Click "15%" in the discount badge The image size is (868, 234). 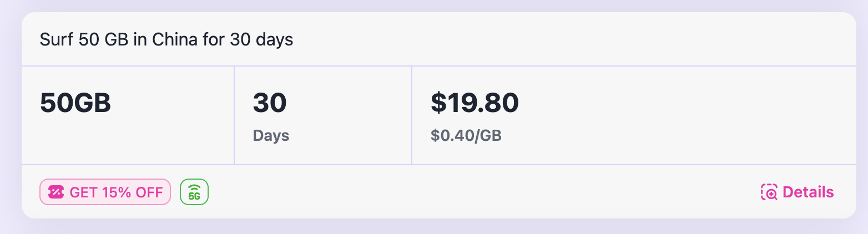click(117, 192)
